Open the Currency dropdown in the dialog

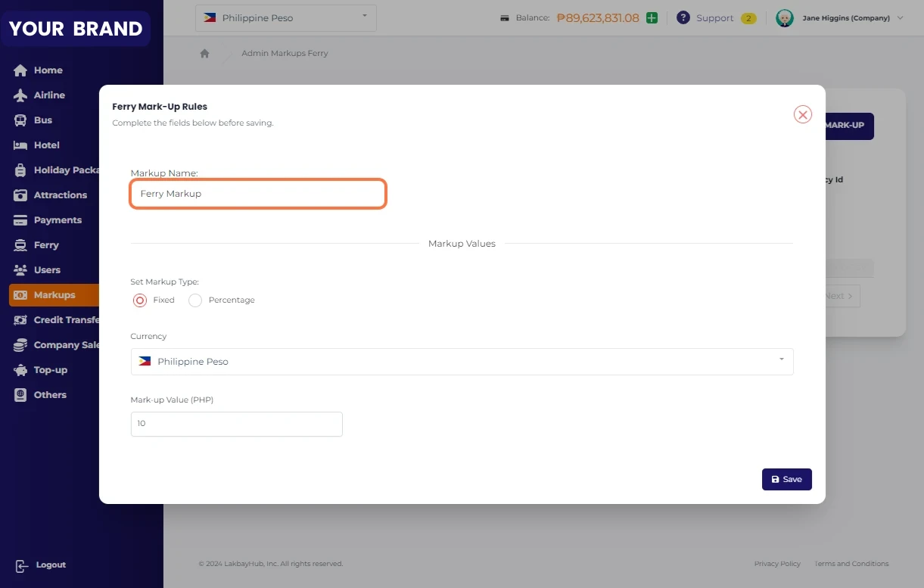coord(462,362)
